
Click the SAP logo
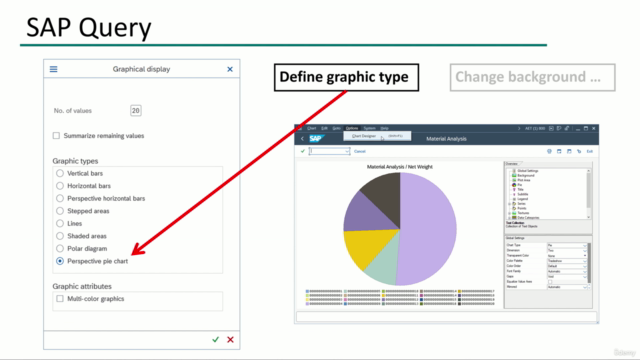click(317, 139)
